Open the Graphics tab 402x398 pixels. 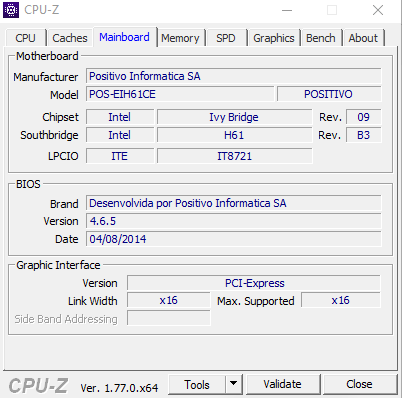[274, 38]
